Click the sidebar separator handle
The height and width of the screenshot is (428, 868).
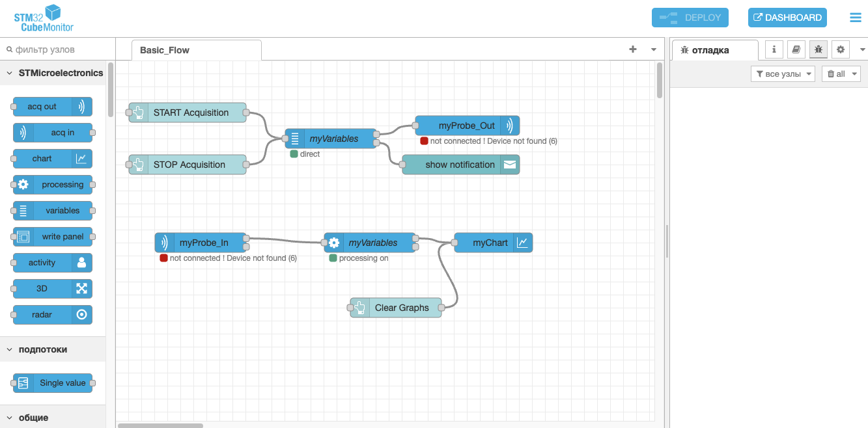pyautogui.click(x=666, y=241)
